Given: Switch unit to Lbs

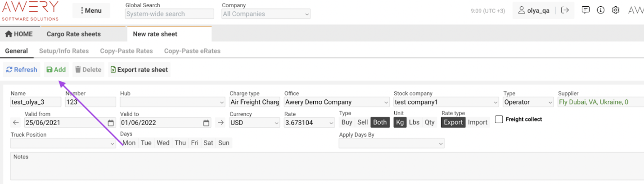Looking at the screenshot, I should tap(414, 122).
